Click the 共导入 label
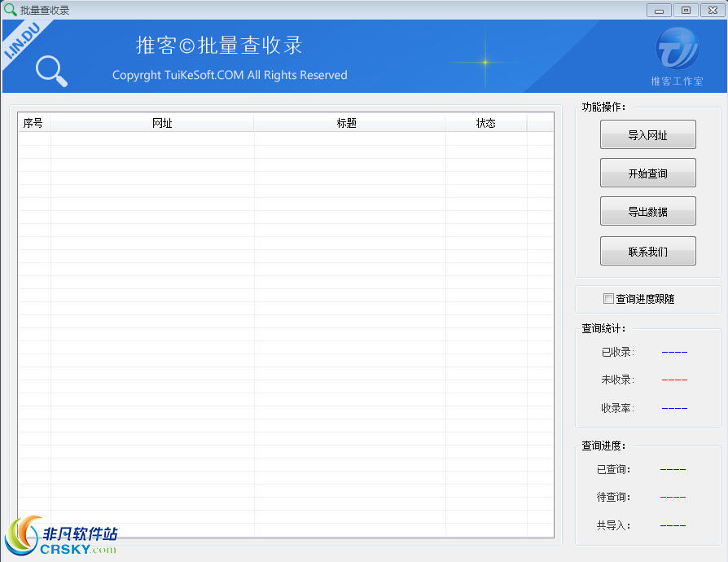The width and height of the screenshot is (728, 562). pos(613,525)
